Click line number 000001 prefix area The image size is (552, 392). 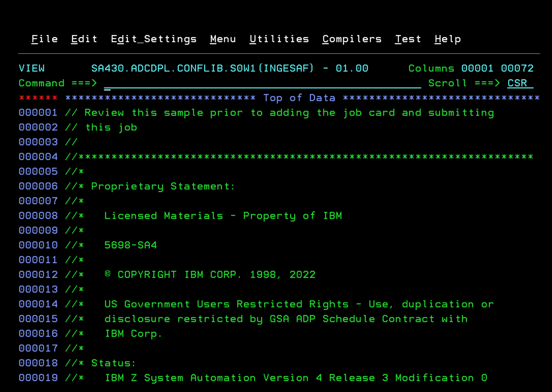tap(38, 113)
